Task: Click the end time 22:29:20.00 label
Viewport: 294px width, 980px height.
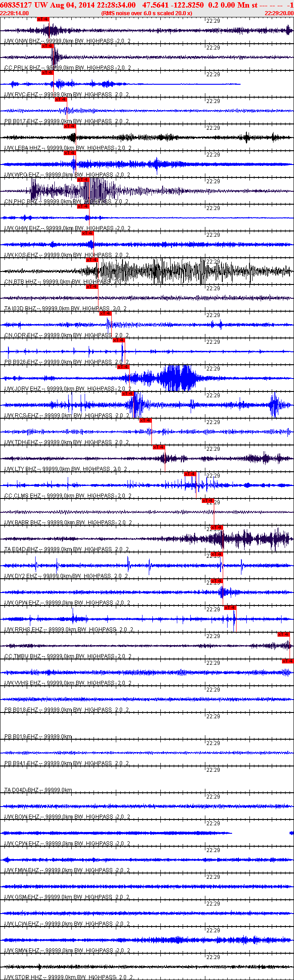Action: 279,13
